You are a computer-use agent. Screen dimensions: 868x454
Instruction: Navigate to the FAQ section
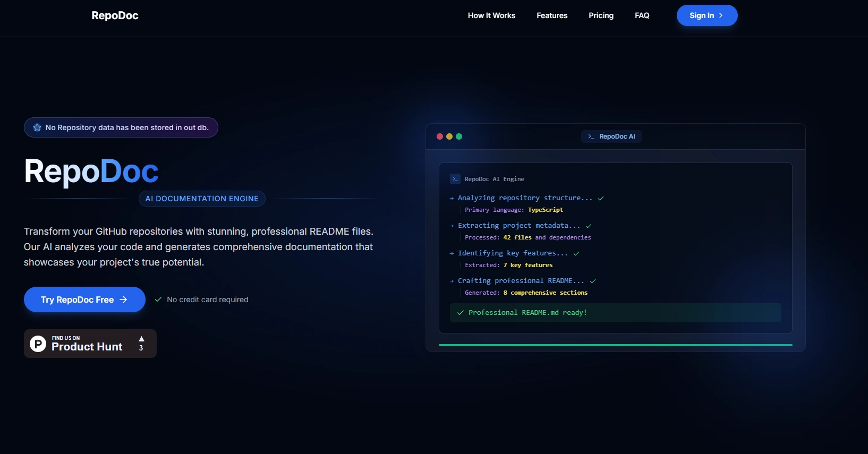(642, 15)
